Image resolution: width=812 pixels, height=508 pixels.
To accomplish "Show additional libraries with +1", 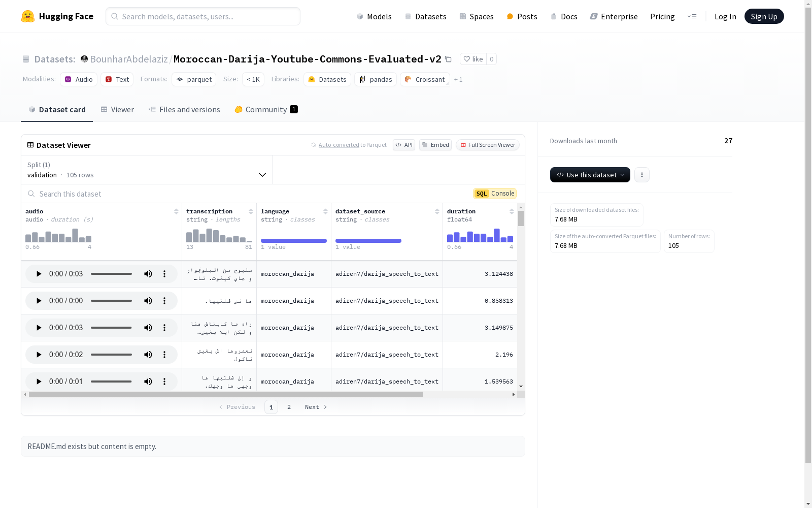I will [x=458, y=80].
